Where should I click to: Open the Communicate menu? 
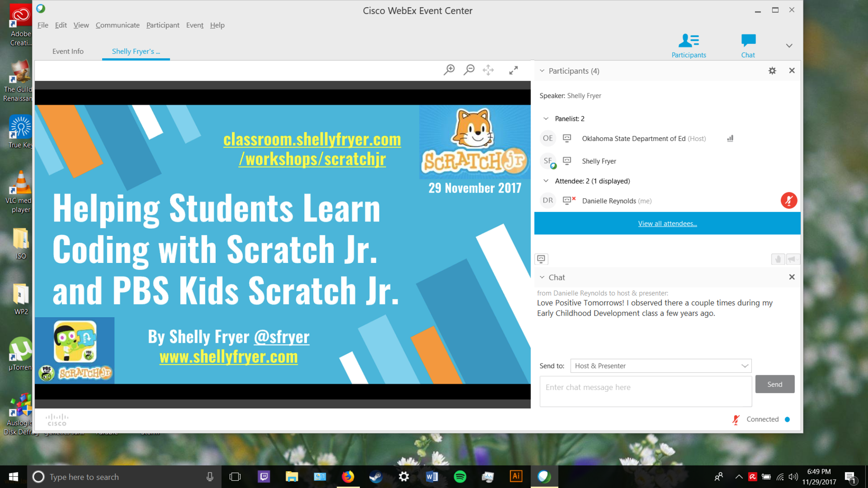pyautogui.click(x=117, y=25)
